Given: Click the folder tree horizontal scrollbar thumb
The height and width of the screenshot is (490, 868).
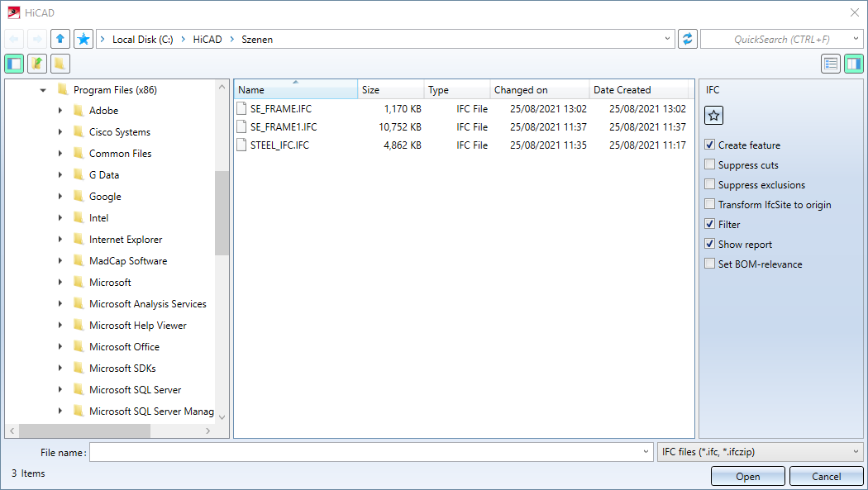Looking at the screenshot, I should coord(84,431).
